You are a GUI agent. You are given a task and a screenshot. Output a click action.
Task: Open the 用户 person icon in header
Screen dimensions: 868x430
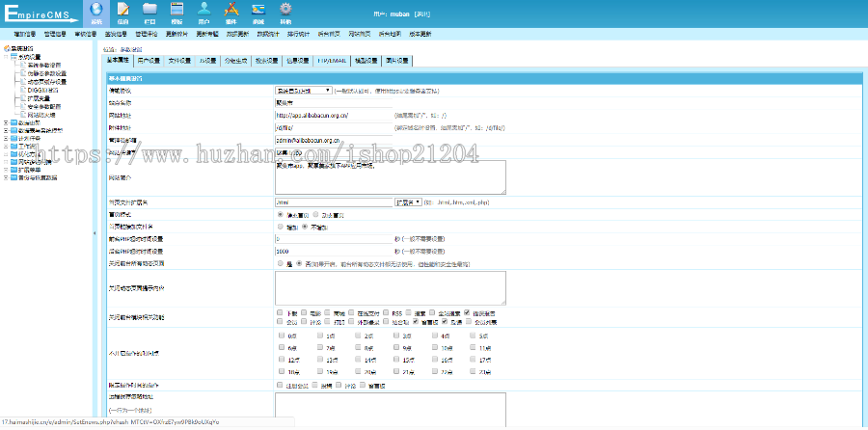[203, 12]
